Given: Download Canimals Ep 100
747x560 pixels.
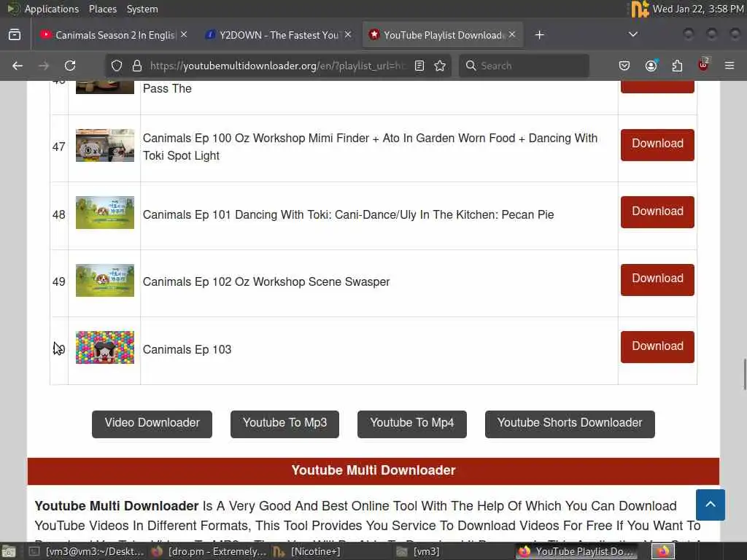Looking at the screenshot, I should pos(657,145).
